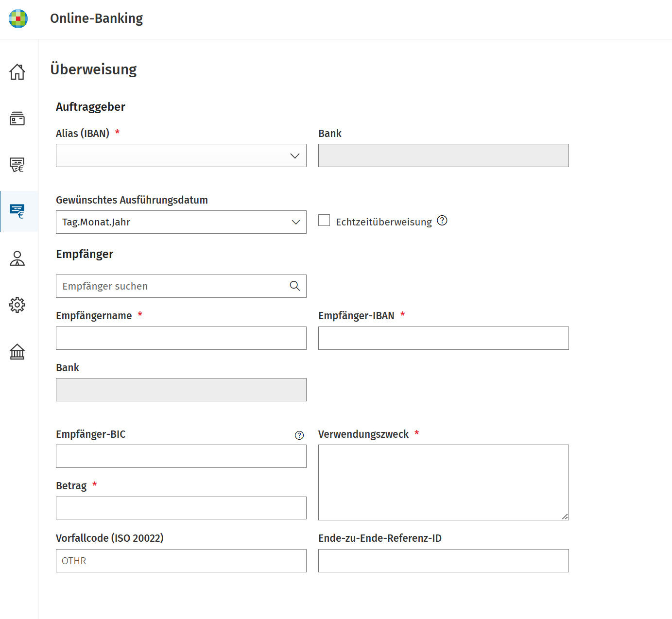Enable the Echtzeitüberweisung checkbox
The height and width of the screenshot is (619, 672).
pos(324,220)
